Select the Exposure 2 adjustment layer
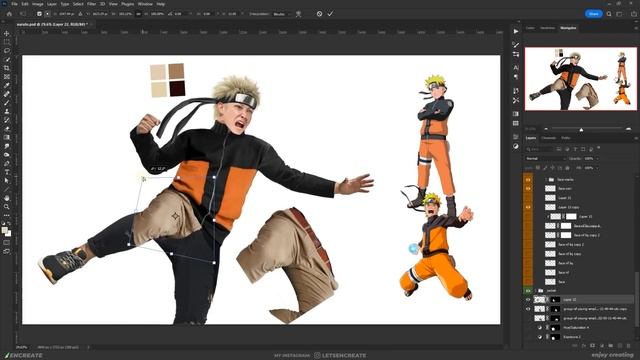The width and height of the screenshot is (640, 360). [572, 337]
